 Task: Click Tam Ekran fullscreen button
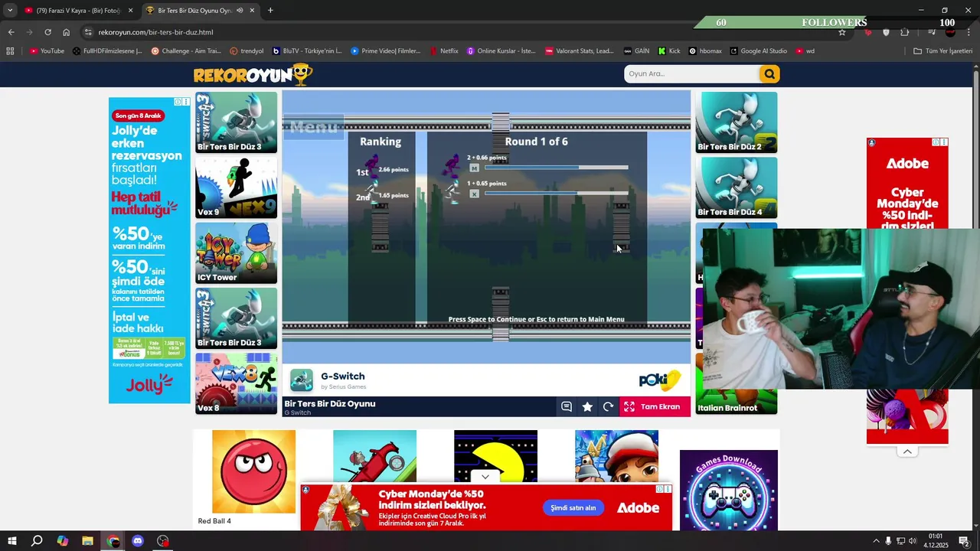pyautogui.click(x=655, y=407)
